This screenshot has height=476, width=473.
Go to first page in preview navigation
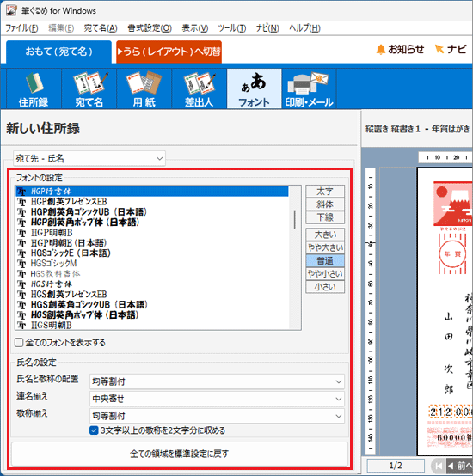(439, 466)
